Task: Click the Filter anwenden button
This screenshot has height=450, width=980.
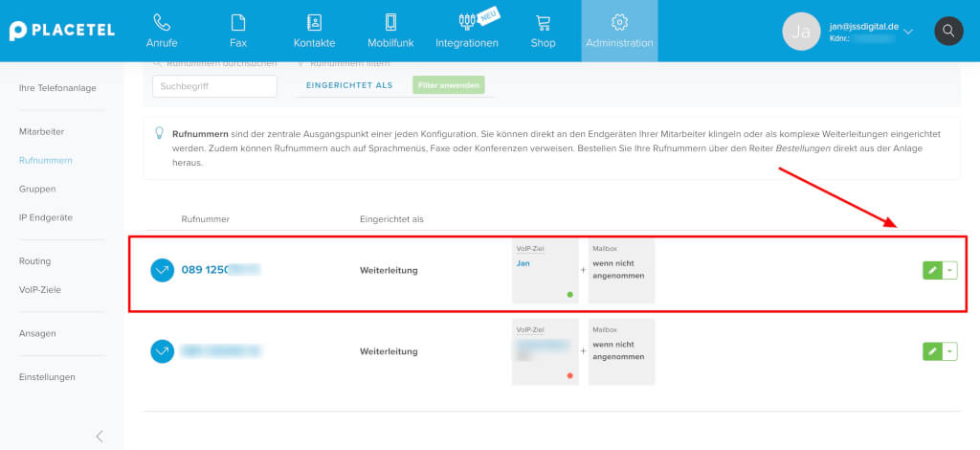Action: click(x=448, y=85)
